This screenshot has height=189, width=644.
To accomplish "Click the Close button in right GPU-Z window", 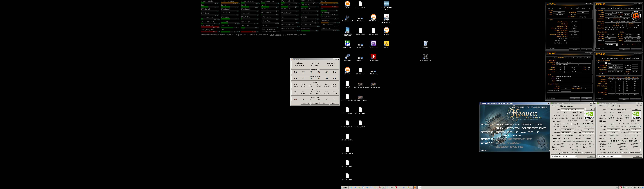I will [637, 156].
